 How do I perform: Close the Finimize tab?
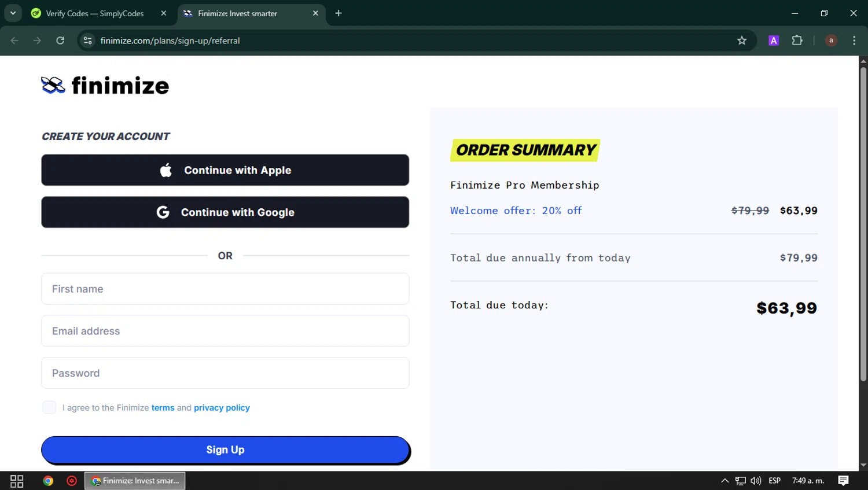pos(315,13)
